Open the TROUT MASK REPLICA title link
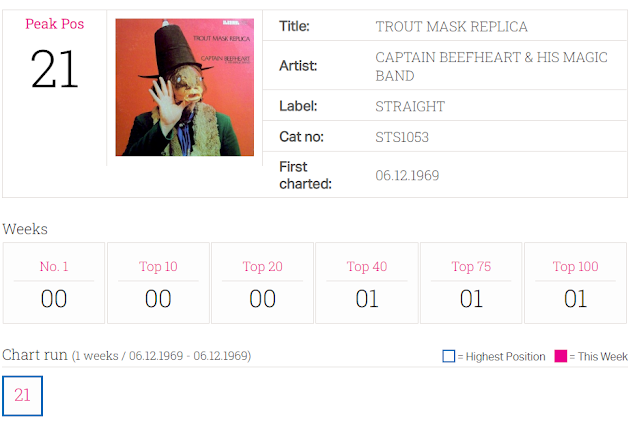 451,26
